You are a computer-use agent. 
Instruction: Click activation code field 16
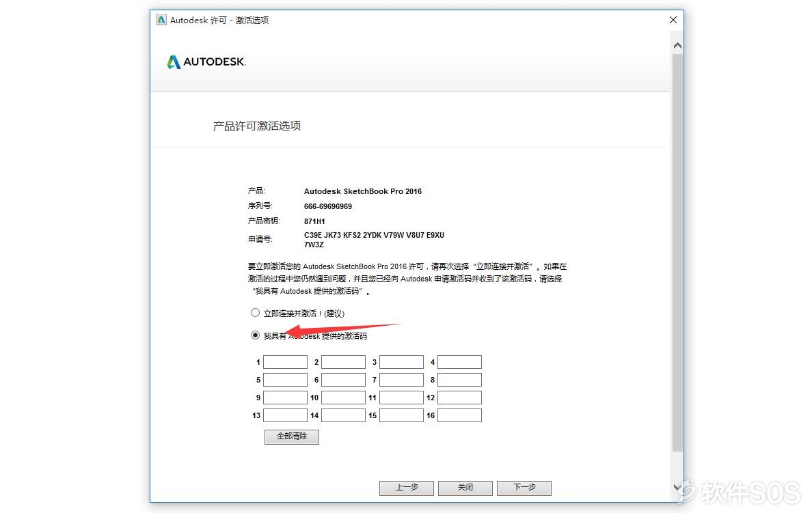[x=459, y=415]
